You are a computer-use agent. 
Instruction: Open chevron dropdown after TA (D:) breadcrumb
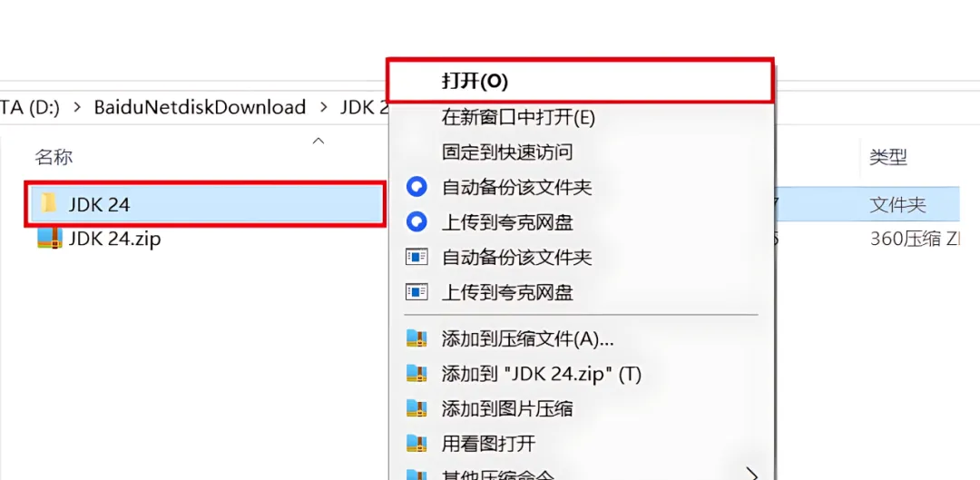[77, 107]
